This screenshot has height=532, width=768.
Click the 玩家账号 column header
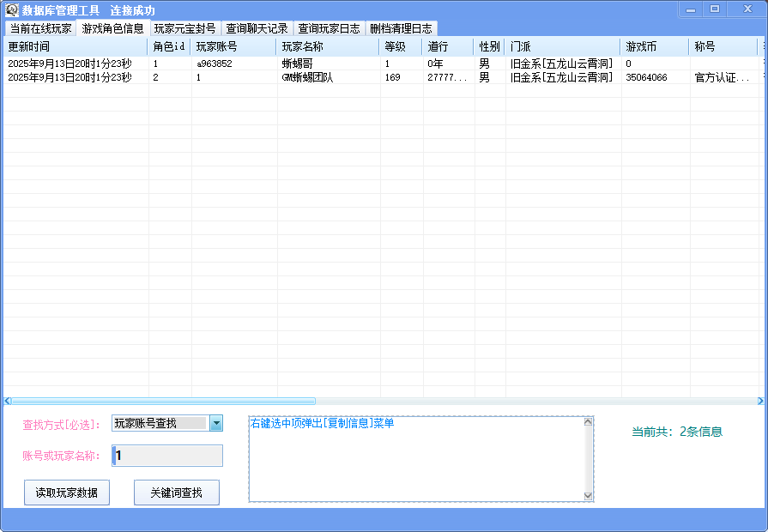pos(233,46)
